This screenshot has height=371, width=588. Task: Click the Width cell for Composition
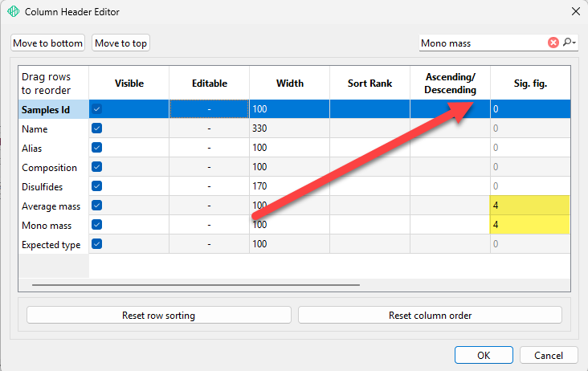(x=289, y=167)
